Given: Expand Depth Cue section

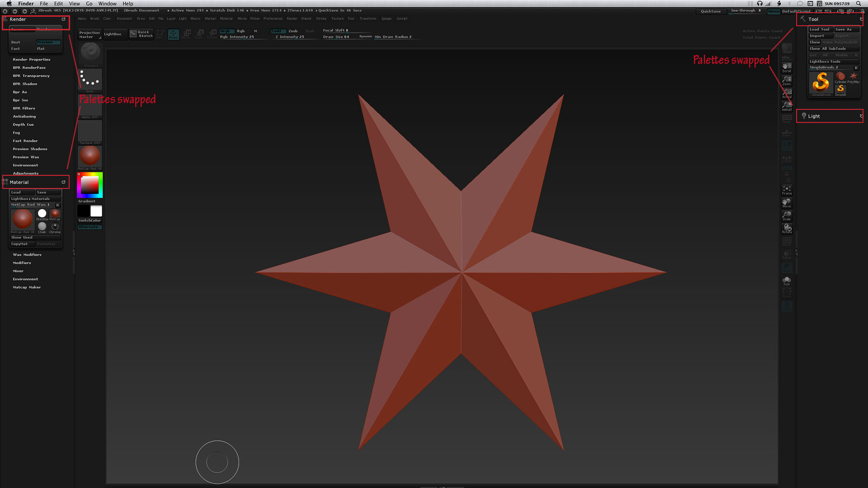Looking at the screenshot, I should coord(24,124).
